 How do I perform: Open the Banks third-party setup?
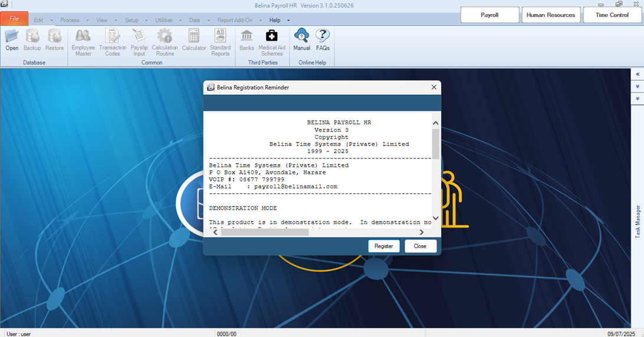click(247, 40)
